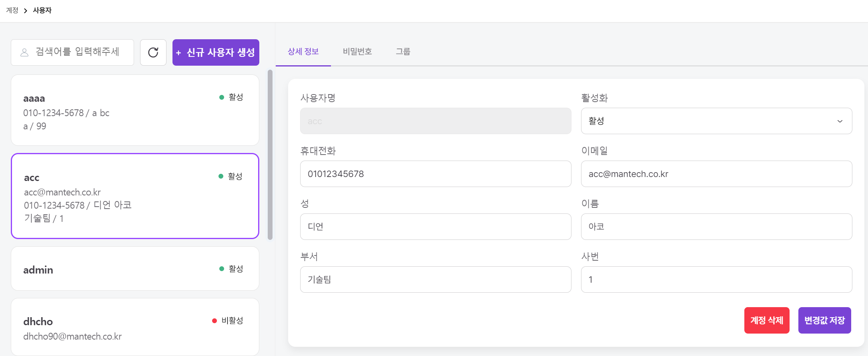
Task: Open the 비밀번호 tab
Action: [357, 52]
